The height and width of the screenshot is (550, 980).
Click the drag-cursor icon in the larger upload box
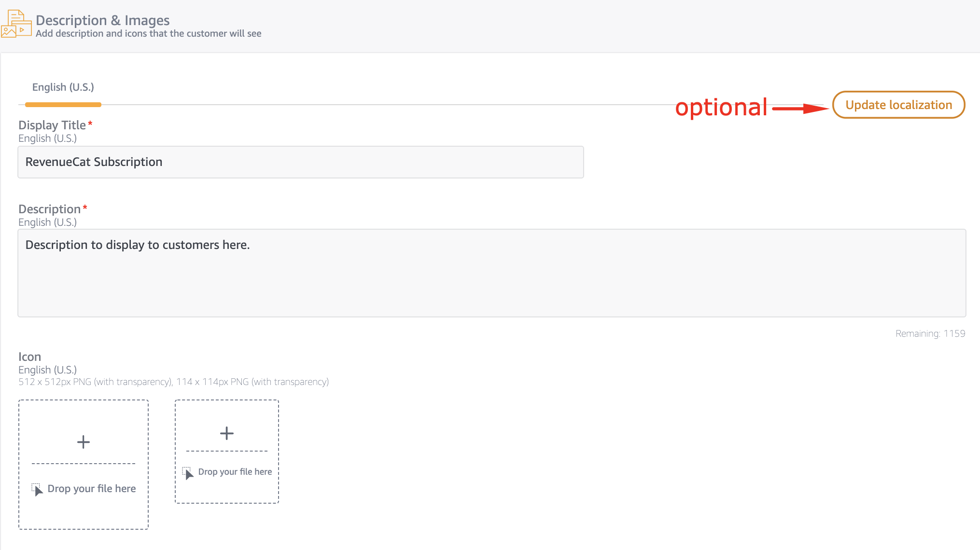point(37,490)
